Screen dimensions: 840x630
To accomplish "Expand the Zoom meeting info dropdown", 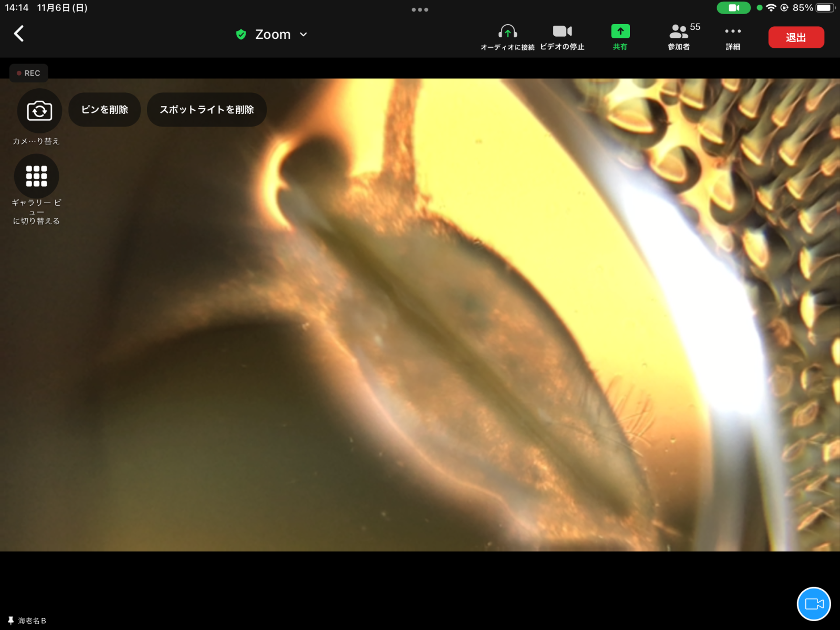I will [x=303, y=35].
